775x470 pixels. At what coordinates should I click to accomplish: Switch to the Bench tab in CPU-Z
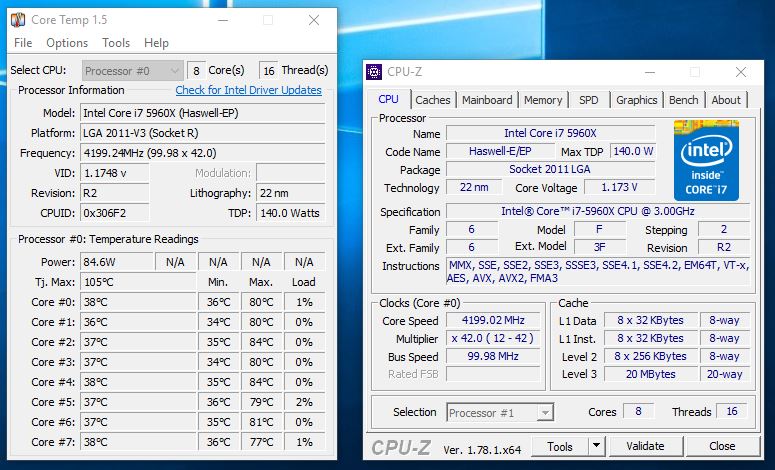[x=684, y=100]
